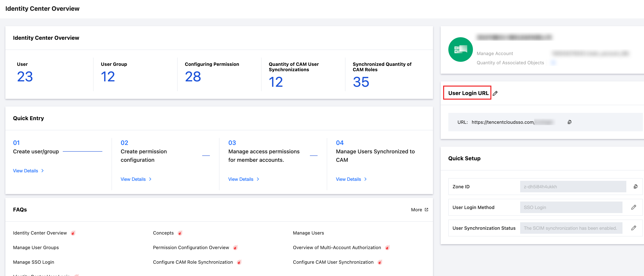Image resolution: width=644 pixels, height=276 pixels.
Task: Open the User Group count of 12
Action: coord(108,77)
